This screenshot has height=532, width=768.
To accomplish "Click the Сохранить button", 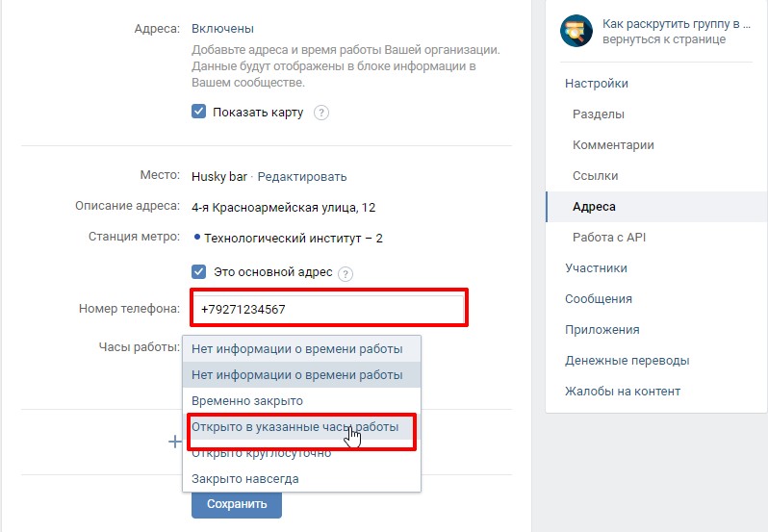I will [237, 504].
